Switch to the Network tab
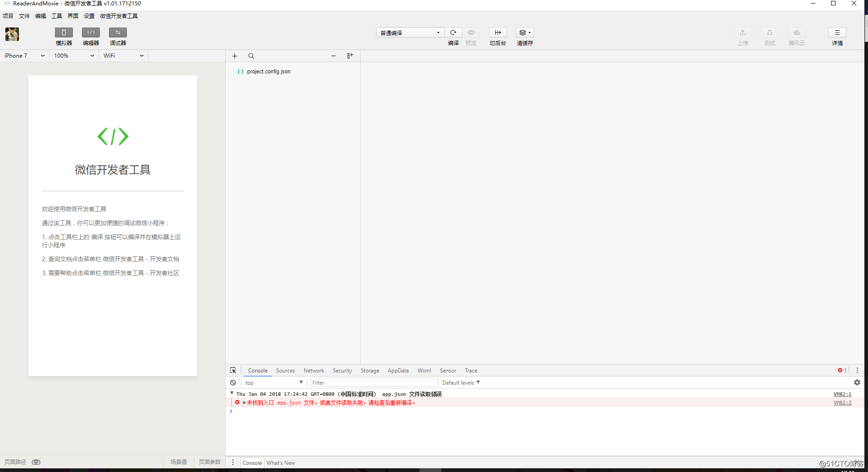This screenshot has width=868, height=472. 314,371
